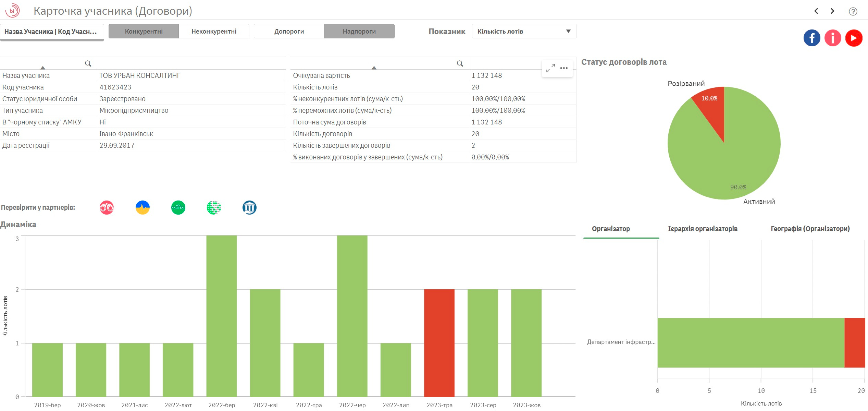The image size is (868, 411).
Task: Search in the participant info table
Action: pos(88,63)
